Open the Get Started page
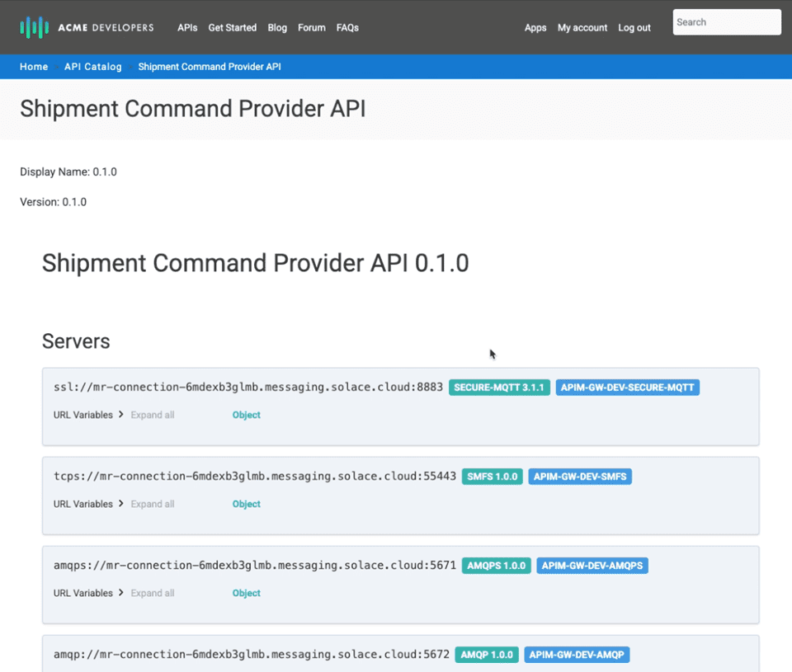 232,27
